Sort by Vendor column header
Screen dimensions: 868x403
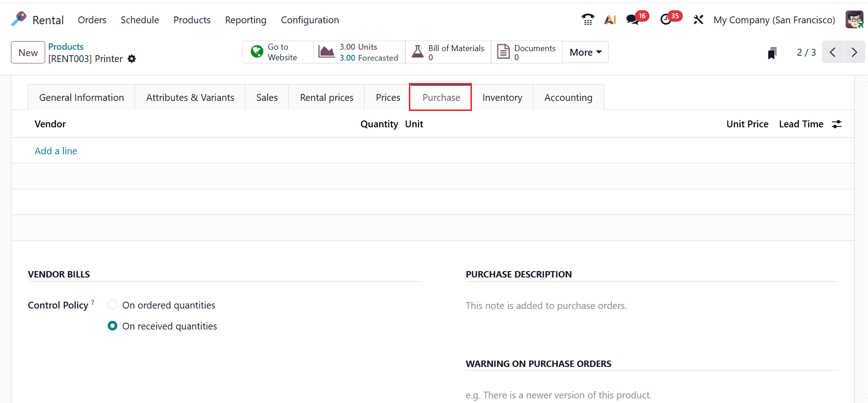50,124
